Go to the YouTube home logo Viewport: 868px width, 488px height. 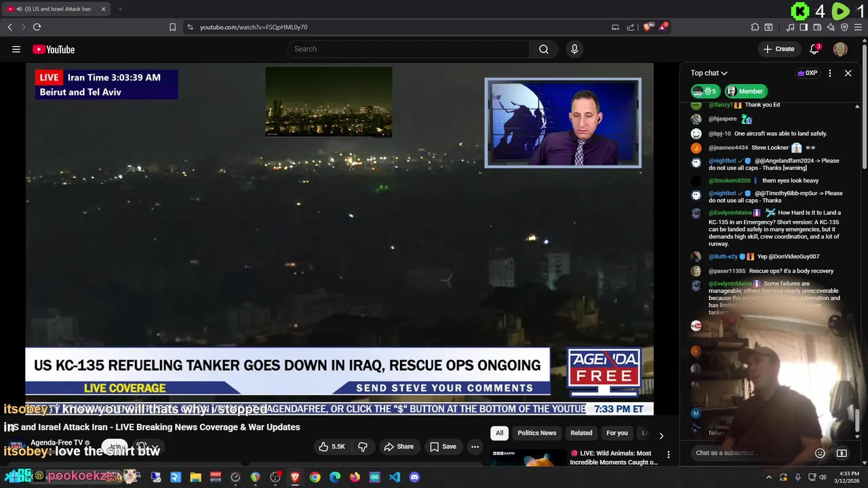coord(54,49)
